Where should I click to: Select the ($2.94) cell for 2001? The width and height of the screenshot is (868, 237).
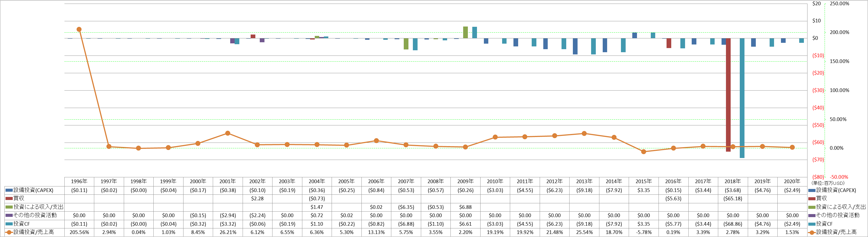pyautogui.click(x=228, y=215)
